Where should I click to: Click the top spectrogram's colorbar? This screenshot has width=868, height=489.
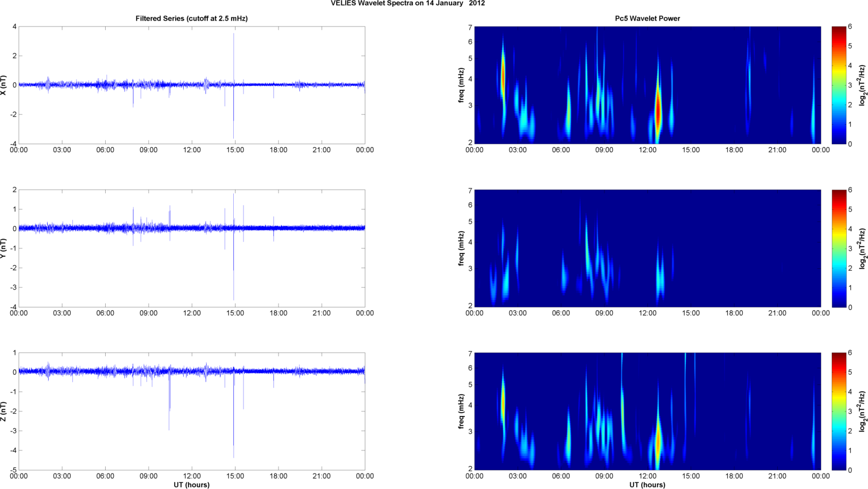pyautogui.click(x=839, y=85)
